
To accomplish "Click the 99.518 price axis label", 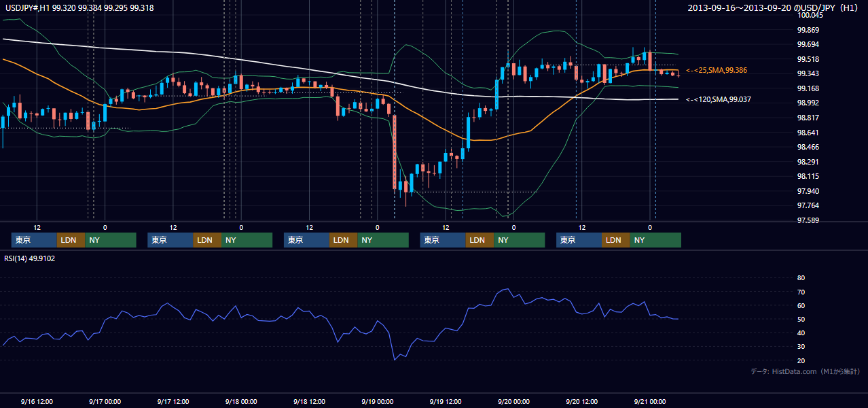I will tap(808, 59).
